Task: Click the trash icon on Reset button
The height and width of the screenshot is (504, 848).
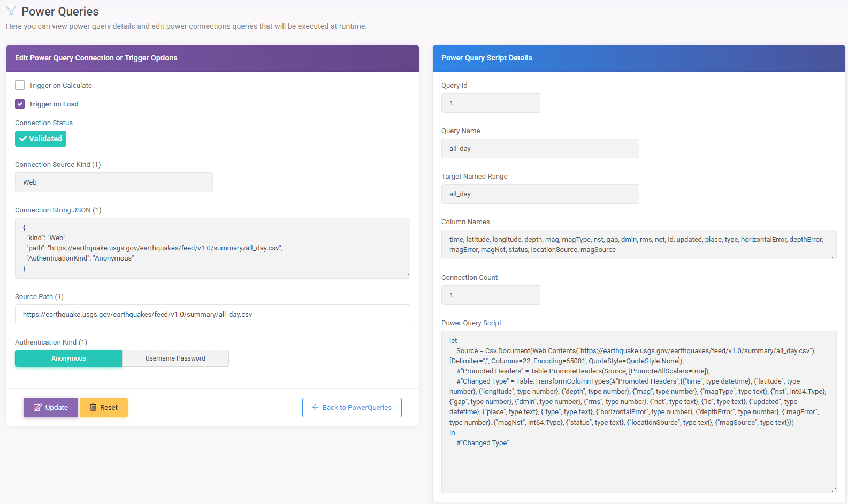Action: pyautogui.click(x=93, y=408)
